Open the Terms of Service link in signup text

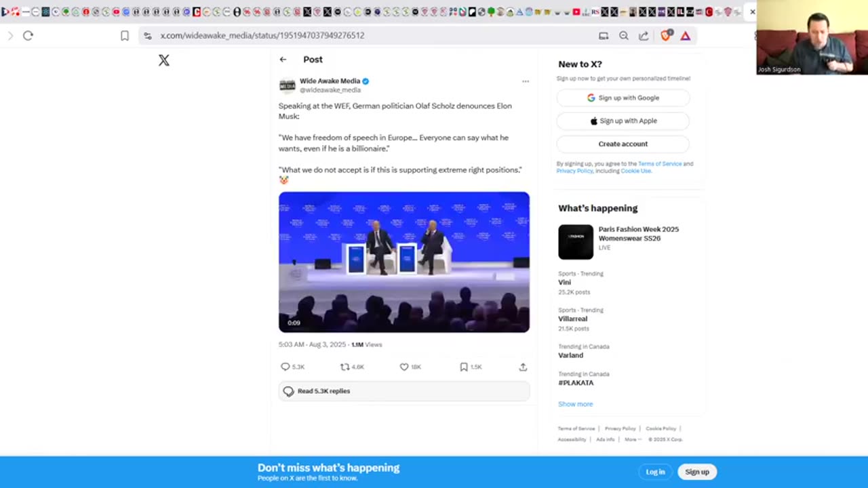[660, 163]
